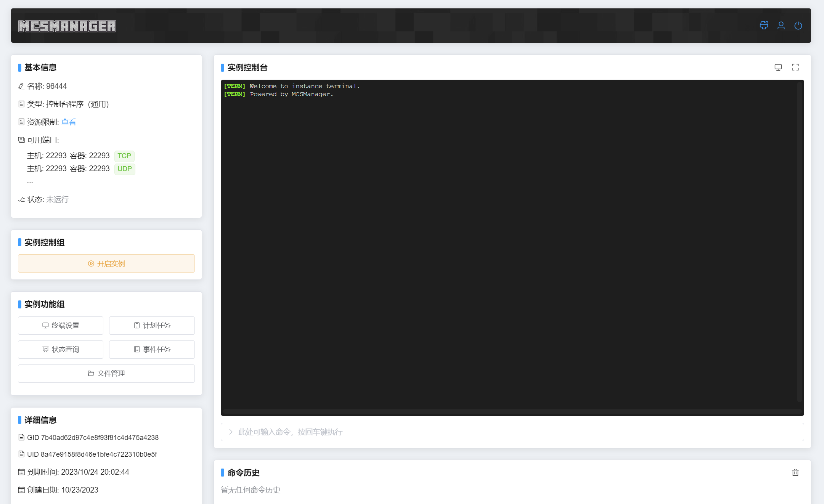Click the MCSManager logo

coord(67,26)
